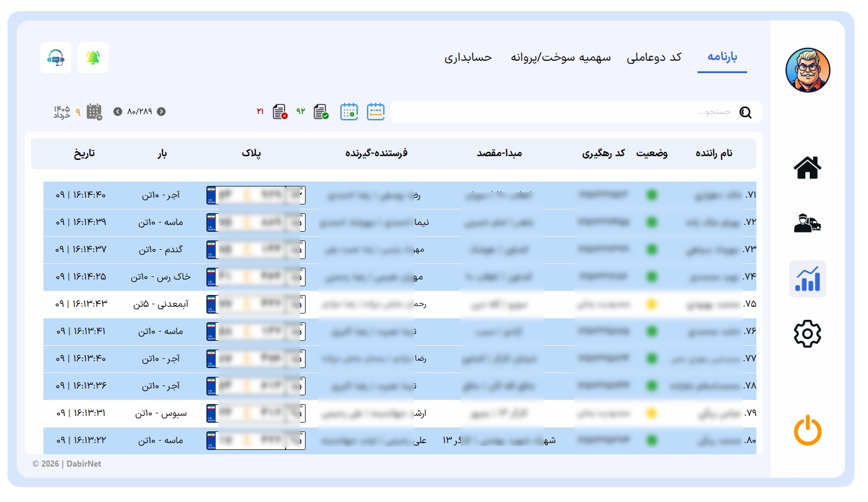
Task: Open the سهمیه سوخت/پروانه tab
Action: 561,58
